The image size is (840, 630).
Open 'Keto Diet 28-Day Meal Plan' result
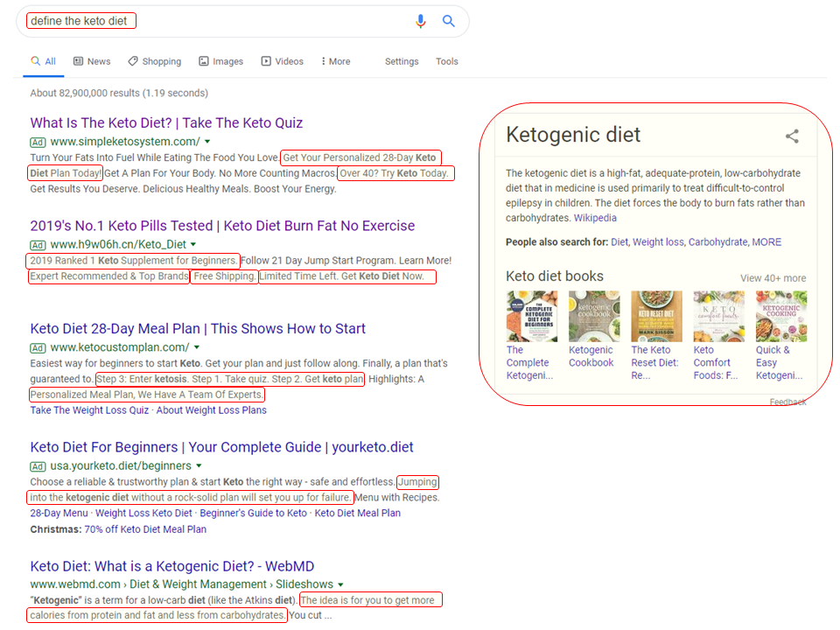pyautogui.click(x=198, y=328)
